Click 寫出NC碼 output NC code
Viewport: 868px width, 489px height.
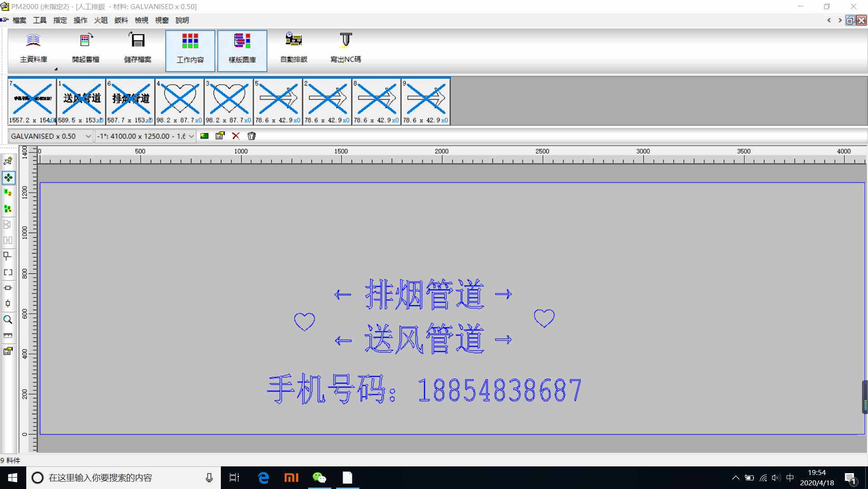[346, 49]
